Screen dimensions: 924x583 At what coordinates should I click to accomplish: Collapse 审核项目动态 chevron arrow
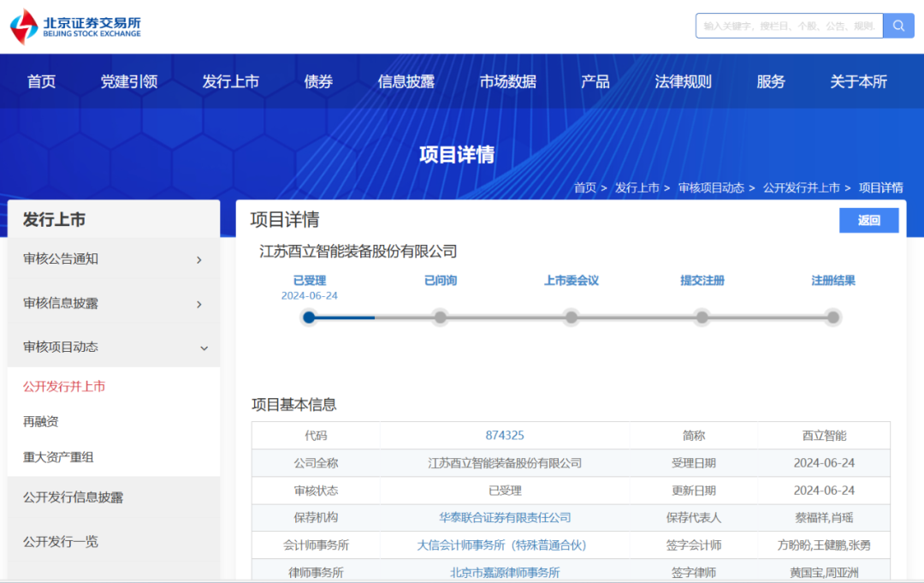[x=204, y=348]
